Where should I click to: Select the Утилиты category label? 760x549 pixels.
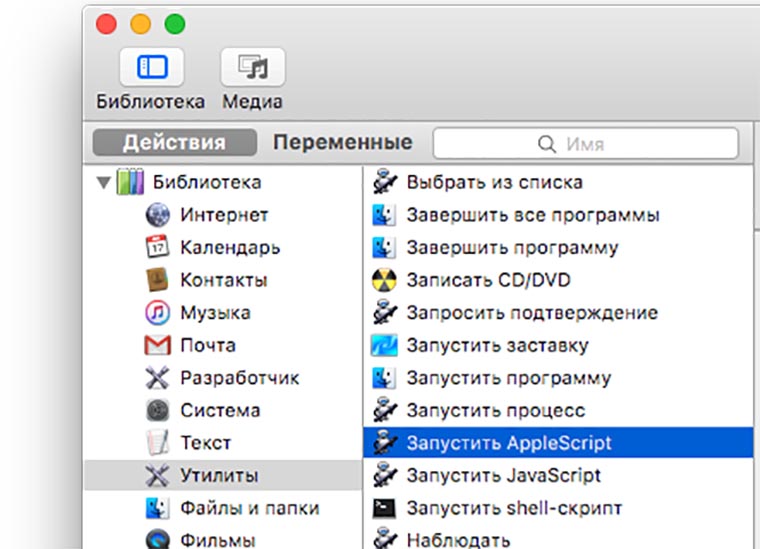[x=220, y=475]
